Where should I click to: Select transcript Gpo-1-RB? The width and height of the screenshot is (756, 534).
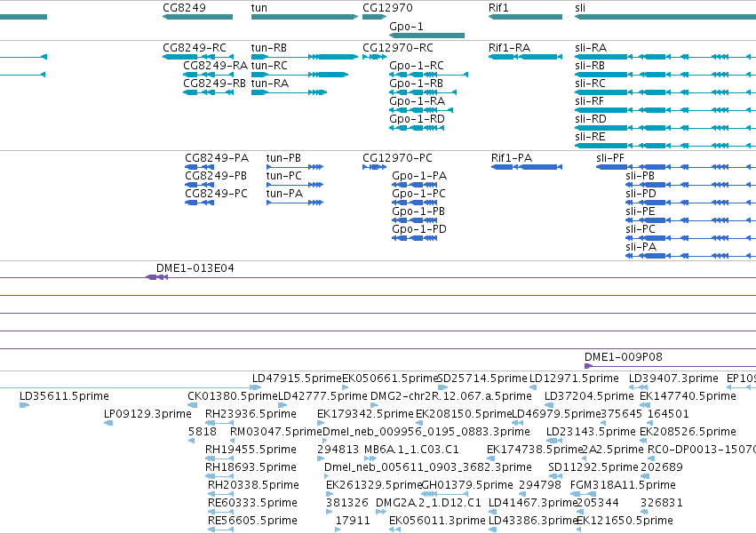click(x=422, y=92)
